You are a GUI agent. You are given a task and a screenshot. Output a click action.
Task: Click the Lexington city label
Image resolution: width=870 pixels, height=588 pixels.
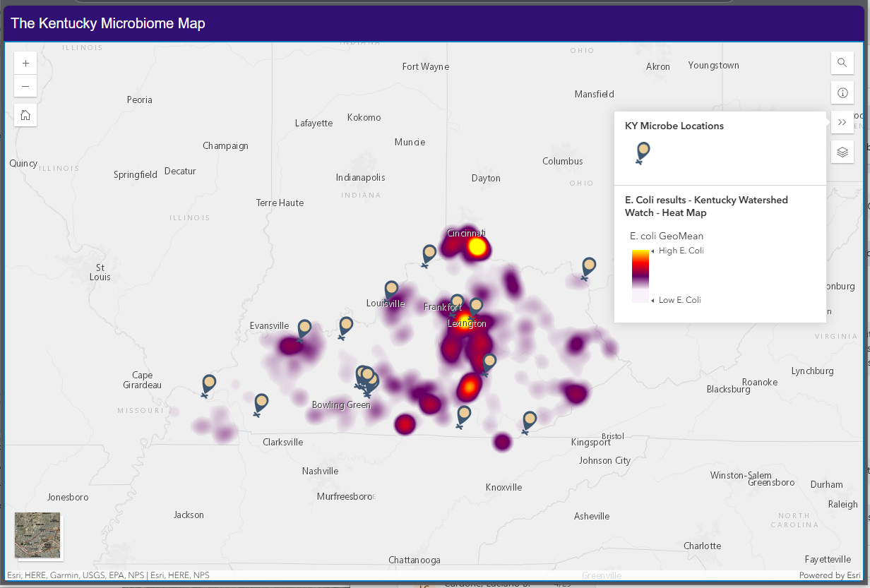pyautogui.click(x=467, y=324)
